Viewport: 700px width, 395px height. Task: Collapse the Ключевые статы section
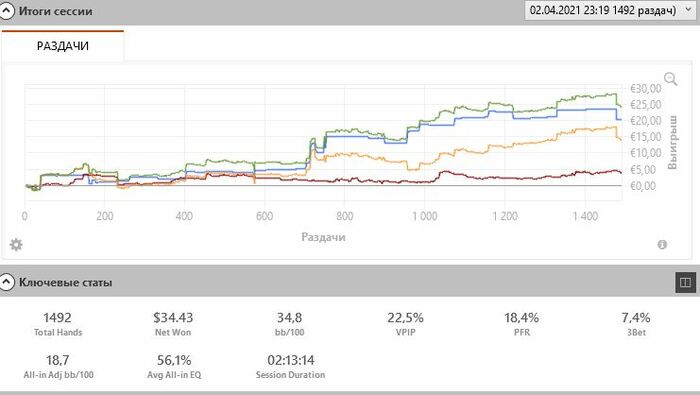pyautogui.click(x=6, y=282)
